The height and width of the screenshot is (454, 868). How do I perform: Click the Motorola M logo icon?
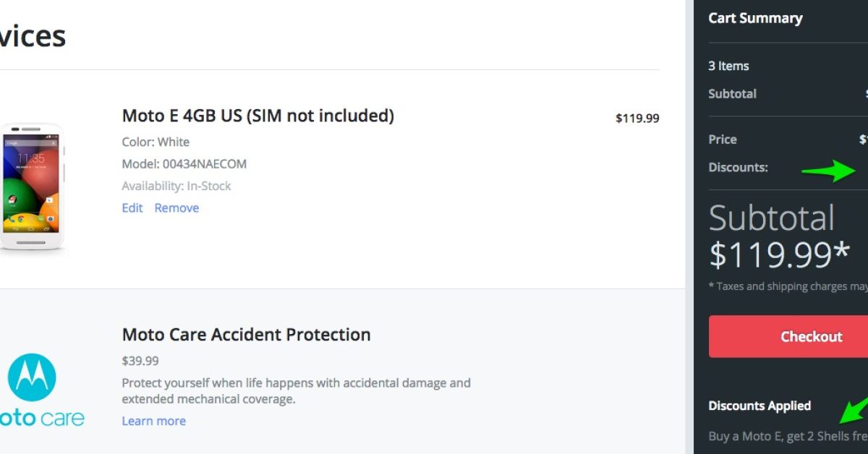tap(32, 377)
